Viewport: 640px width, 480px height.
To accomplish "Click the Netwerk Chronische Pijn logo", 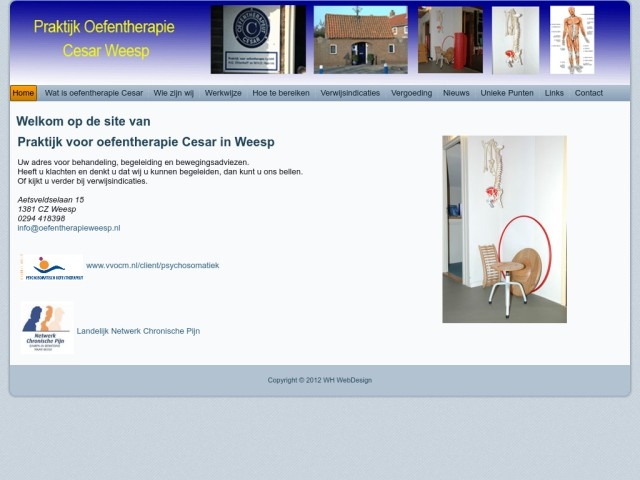I will tap(47, 328).
